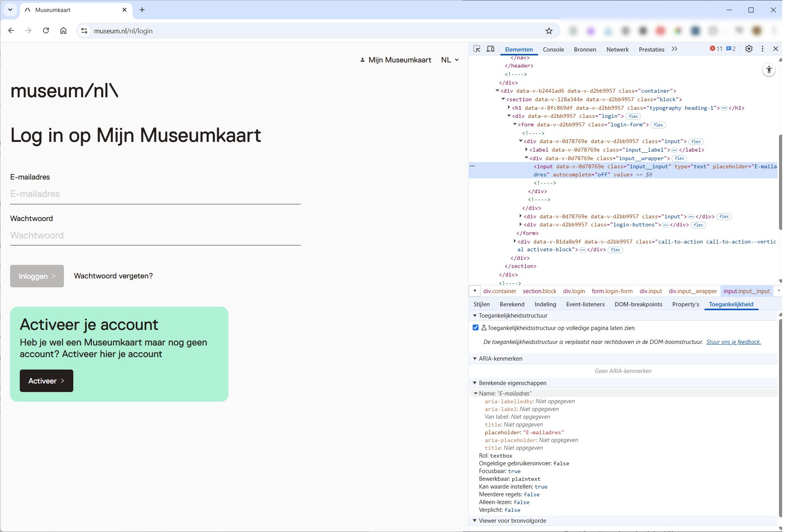
Task: Open the Berekend subtab
Action: (x=512, y=304)
